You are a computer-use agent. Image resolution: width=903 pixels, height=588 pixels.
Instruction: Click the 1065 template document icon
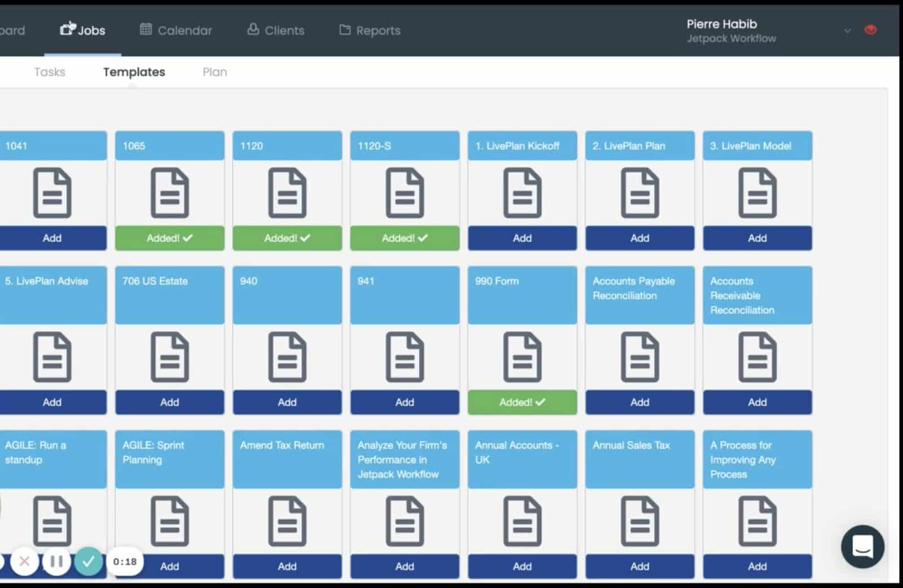[x=170, y=193]
